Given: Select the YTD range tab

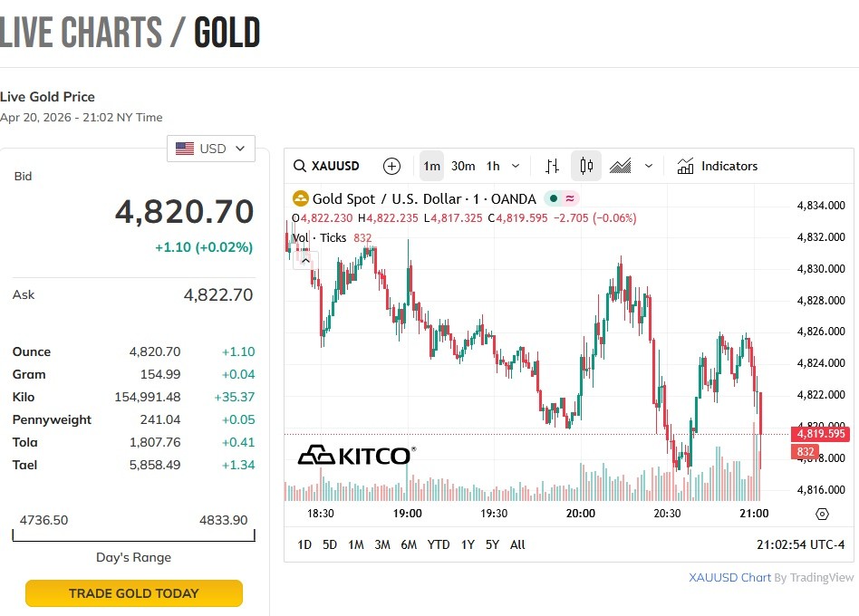Looking at the screenshot, I should pyautogui.click(x=439, y=544).
